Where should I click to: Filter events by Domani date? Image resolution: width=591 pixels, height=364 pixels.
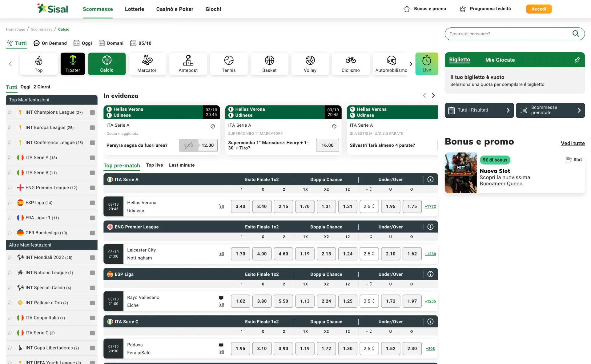pos(111,43)
